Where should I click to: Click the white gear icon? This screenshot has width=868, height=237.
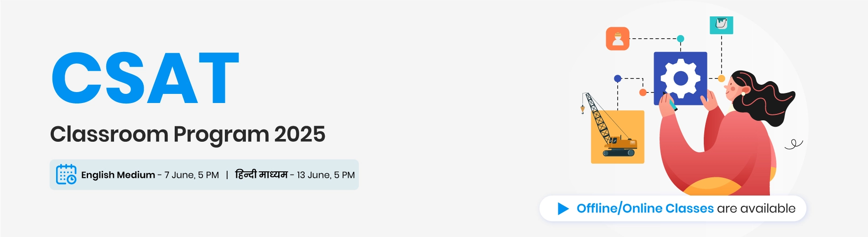coord(681,78)
